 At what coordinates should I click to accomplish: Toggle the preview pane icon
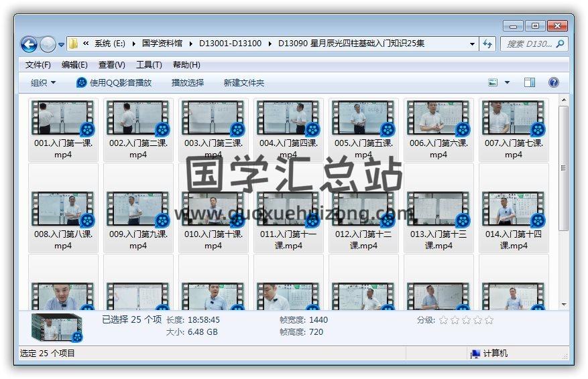530,82
